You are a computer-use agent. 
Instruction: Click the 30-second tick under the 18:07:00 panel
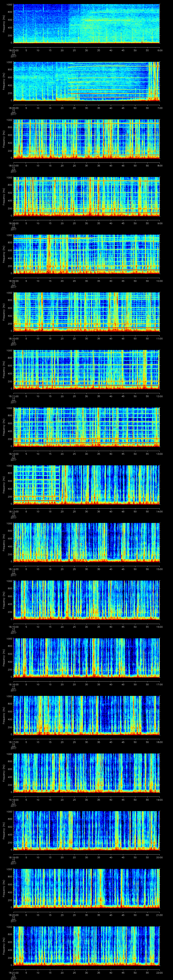coord(86,166)
